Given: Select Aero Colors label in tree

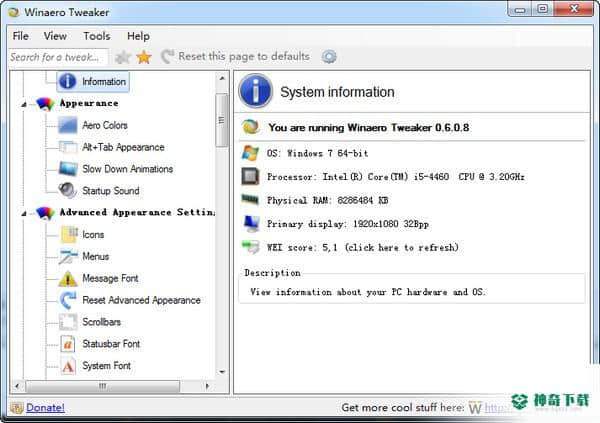Looking at the screenshot, I should [x=105, y=125].
